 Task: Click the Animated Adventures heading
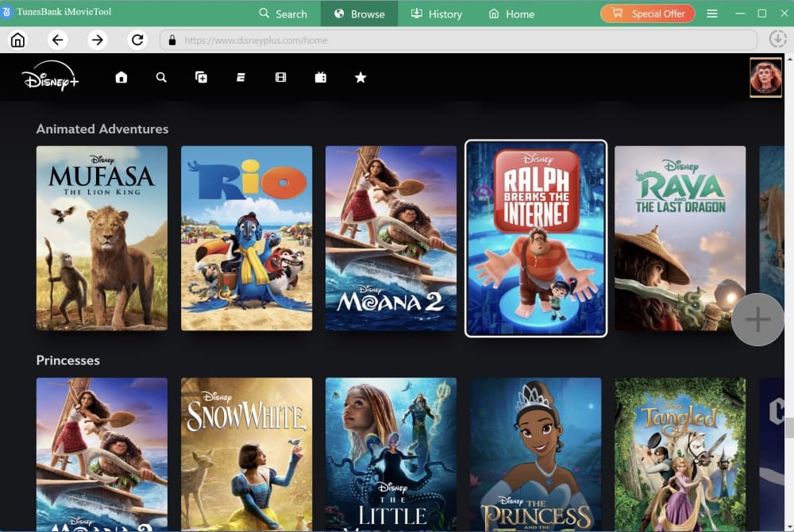pyautogui.click(x=102, y=129)
